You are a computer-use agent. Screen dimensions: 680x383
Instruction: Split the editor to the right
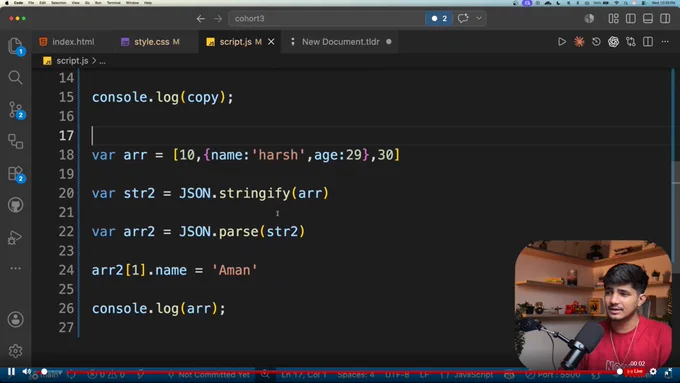(x=648, y=42)
